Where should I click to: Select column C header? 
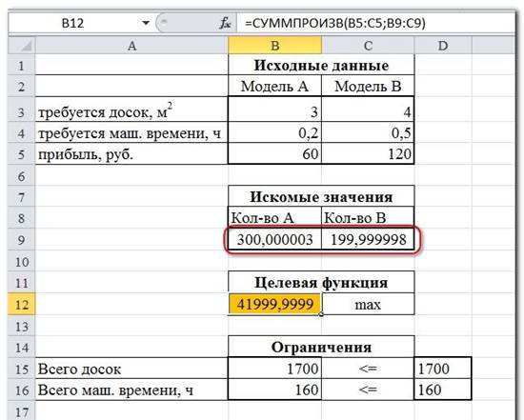click(368, 45)
